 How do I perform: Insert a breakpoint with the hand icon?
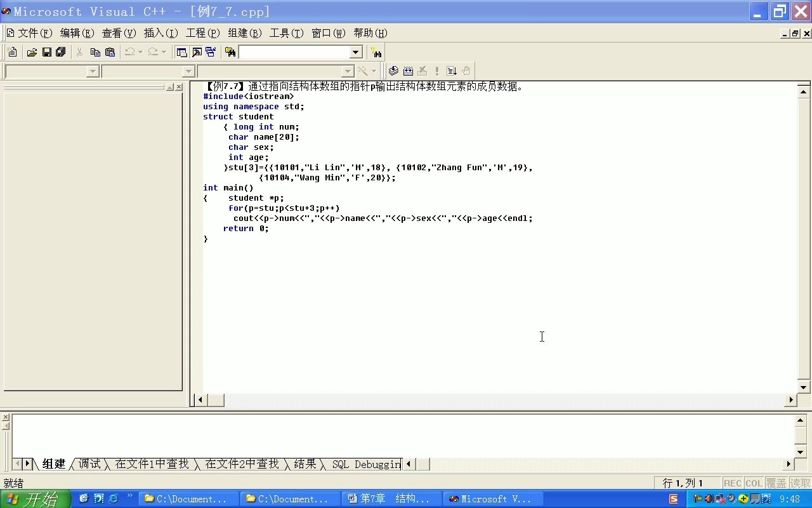466,70
